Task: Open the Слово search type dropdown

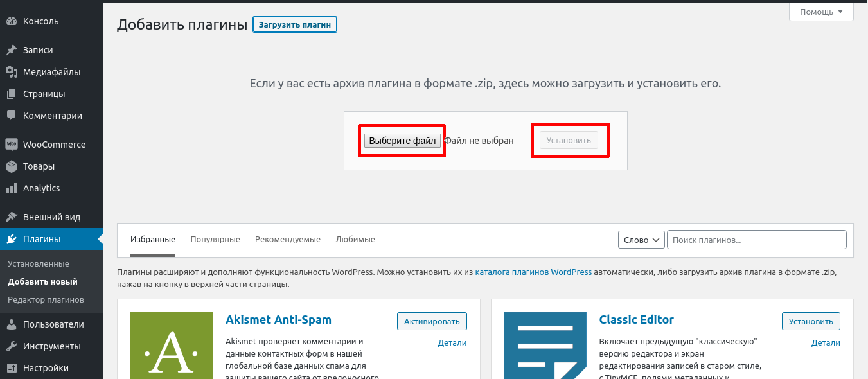Action: tap(641, 240)
